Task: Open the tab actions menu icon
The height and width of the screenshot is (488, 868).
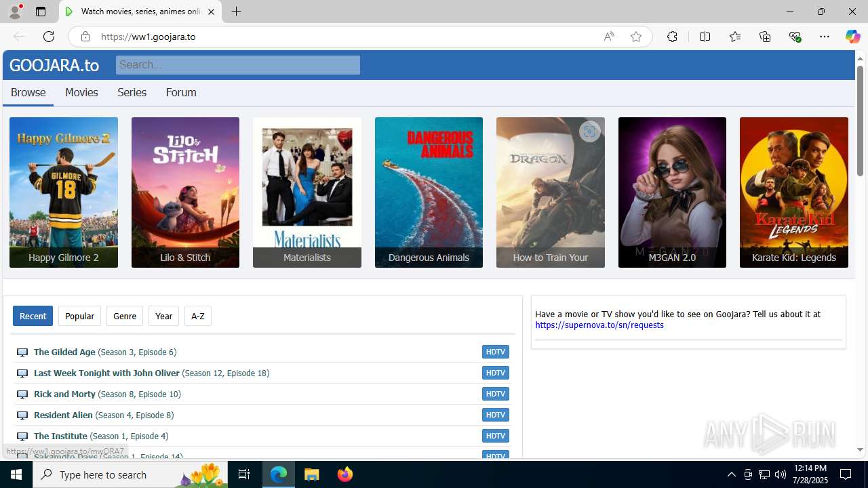Action: point(41,12)
